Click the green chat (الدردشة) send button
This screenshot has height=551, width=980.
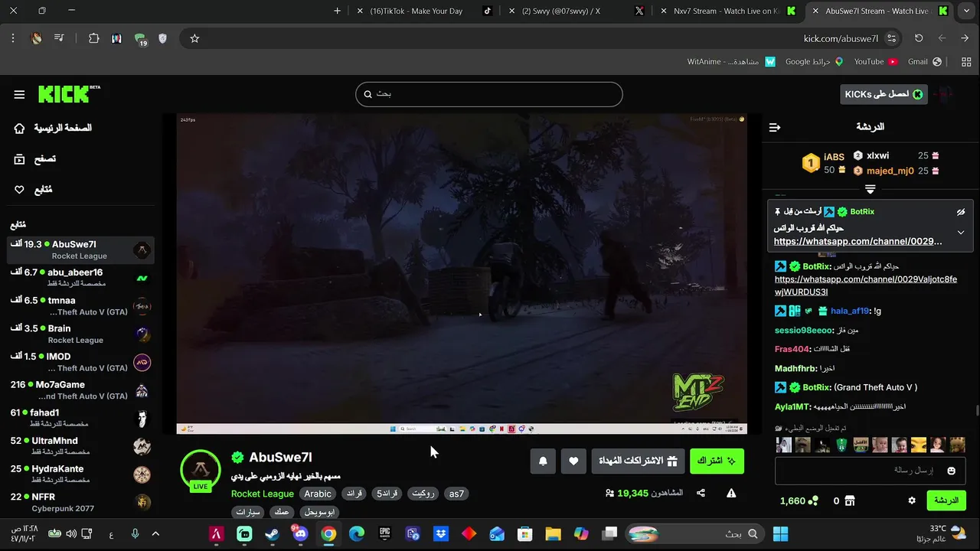(x=946, y=500)
